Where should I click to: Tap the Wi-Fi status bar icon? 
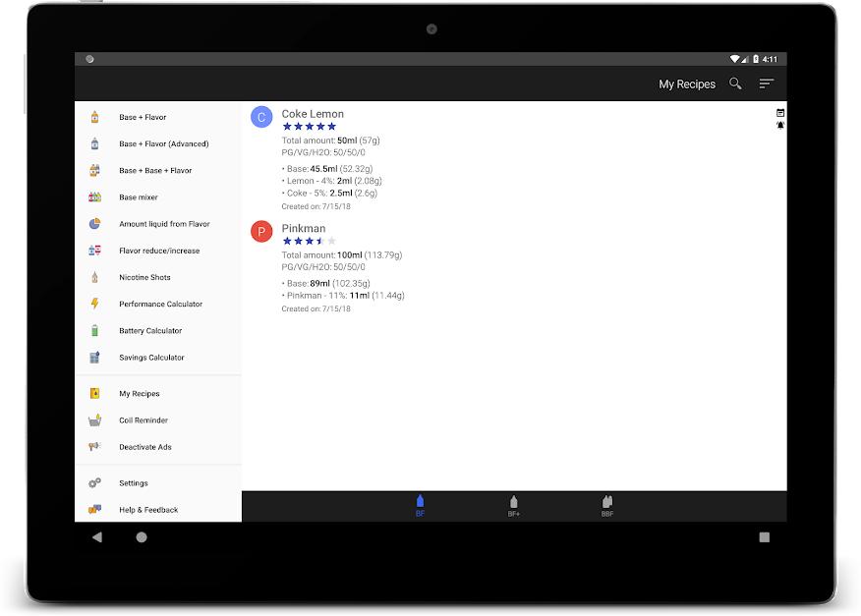[735, 59]
